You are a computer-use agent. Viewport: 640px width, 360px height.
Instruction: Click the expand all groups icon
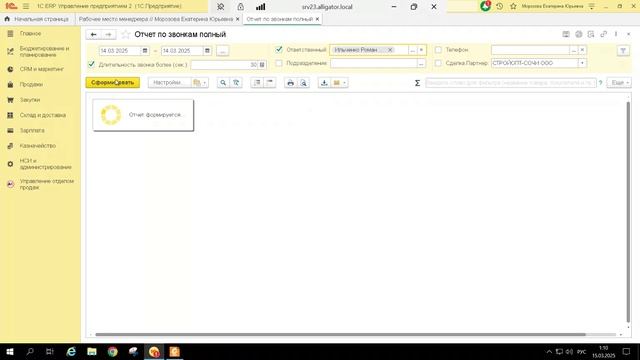click(257, 83)
